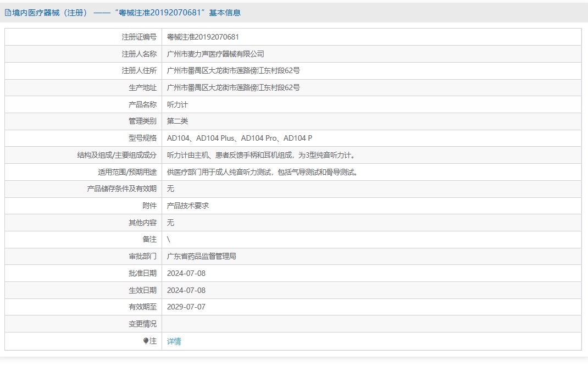Image resolution: width=588 pixels, height=371 pixels.
Task: Click the label 其他内容
Action: coord(142,223)
